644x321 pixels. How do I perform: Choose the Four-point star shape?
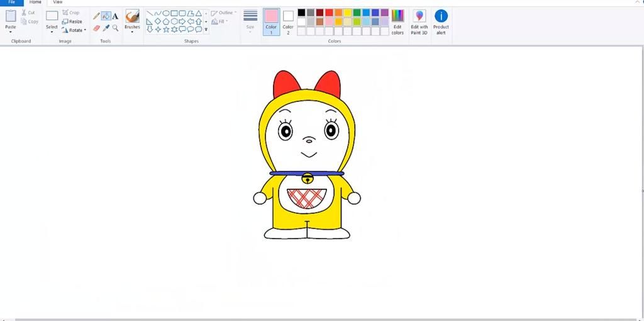point(158,30)
